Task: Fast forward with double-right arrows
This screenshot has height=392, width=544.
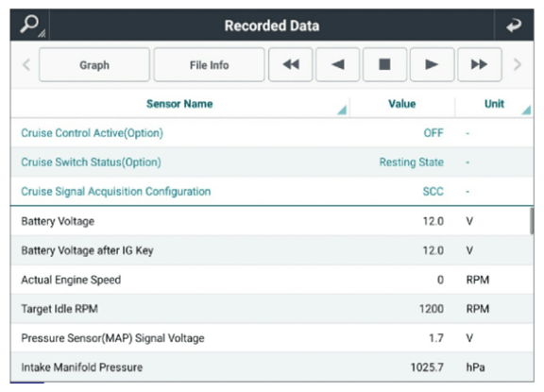Action: [x=480, y=65]
